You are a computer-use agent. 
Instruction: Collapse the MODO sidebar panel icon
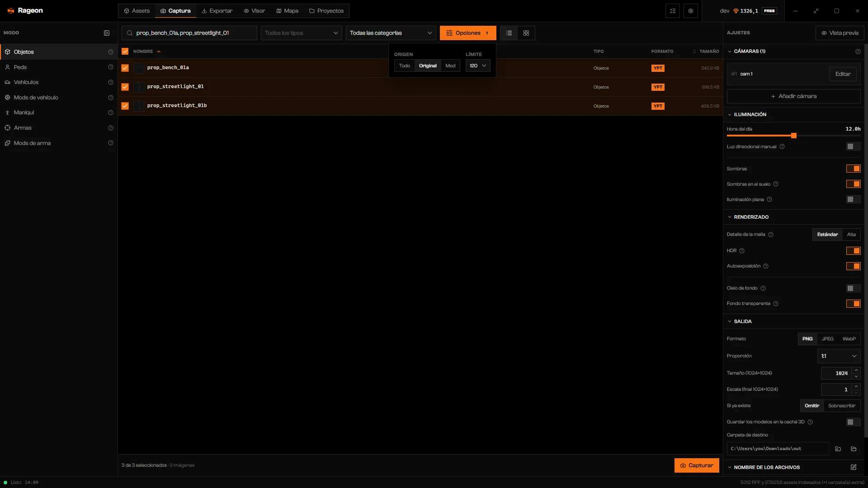pos(107,33)
